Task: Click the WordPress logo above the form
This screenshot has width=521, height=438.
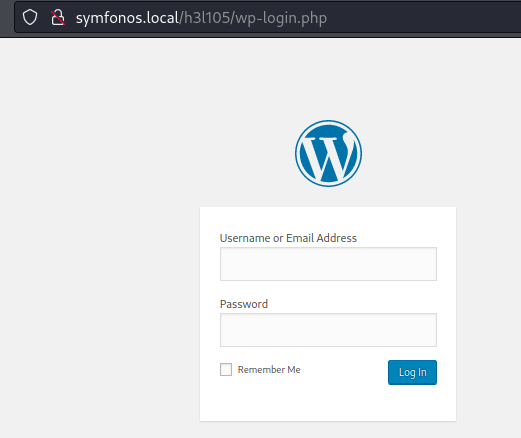Action: tap(328, 153)
